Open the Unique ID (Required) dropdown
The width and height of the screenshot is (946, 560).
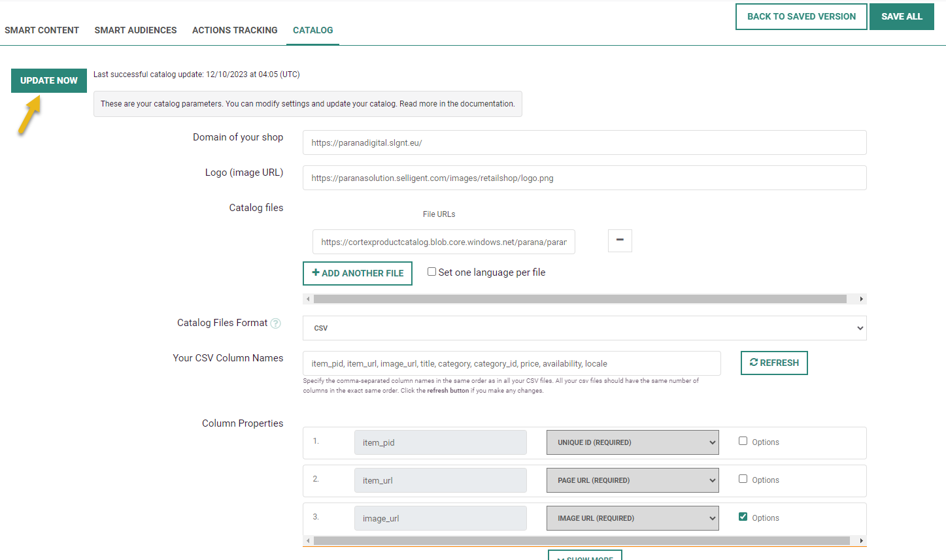click(x=632, y=442)
